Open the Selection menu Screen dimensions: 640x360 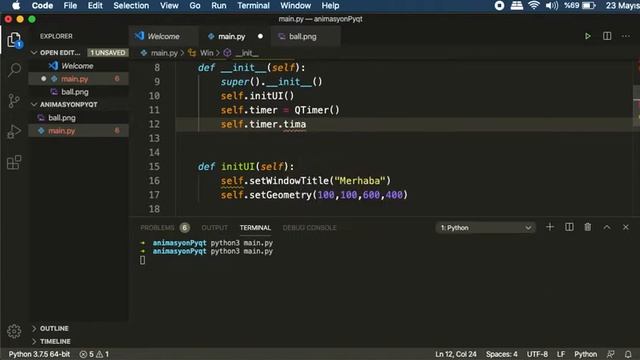131,6
